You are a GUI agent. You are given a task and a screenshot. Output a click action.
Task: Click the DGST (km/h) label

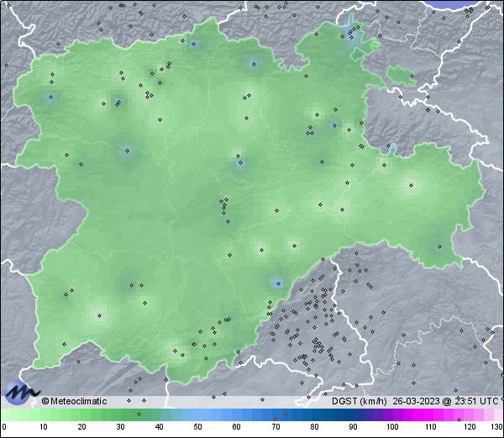pos(360,401)
